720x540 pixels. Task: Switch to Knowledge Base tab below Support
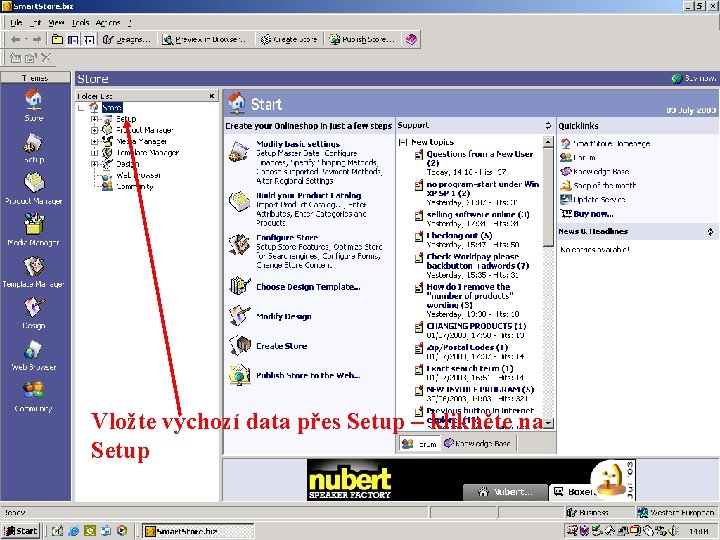pos(477,444)
